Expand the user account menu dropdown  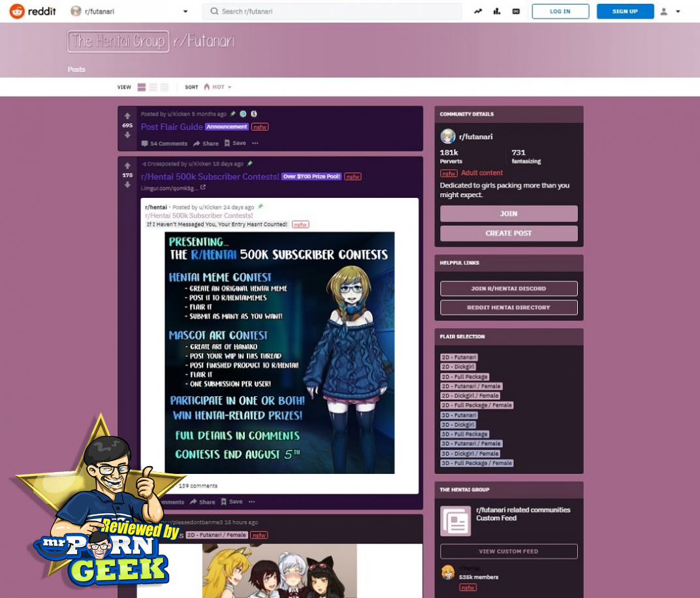pos(671,11)
